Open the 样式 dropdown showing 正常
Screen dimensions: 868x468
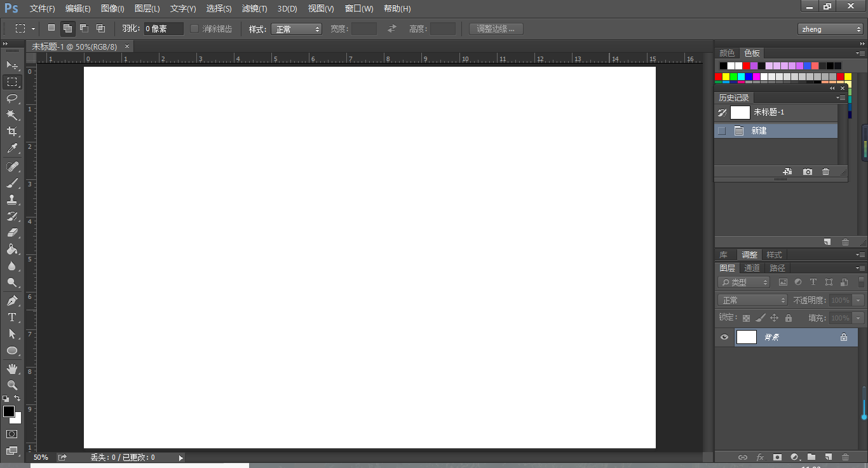click(x=297, y=29)
